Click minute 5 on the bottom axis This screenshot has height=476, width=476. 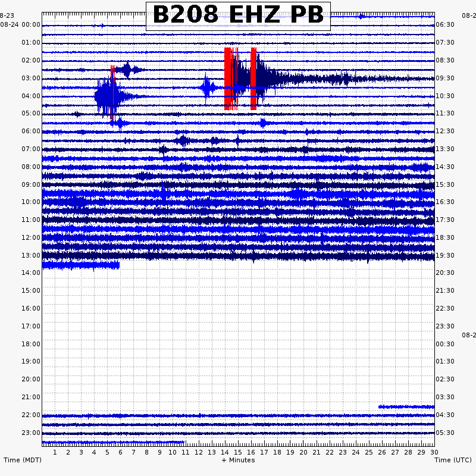coord(107,452)
